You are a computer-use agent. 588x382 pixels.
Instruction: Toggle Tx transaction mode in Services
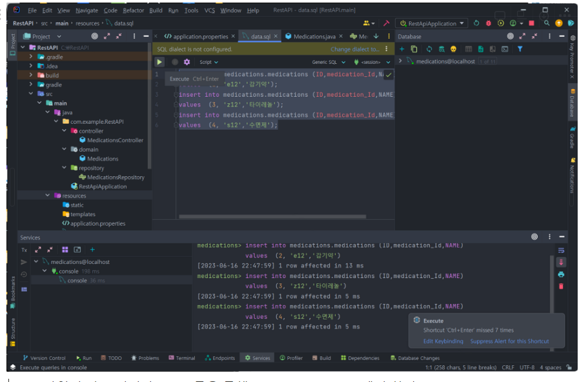pos(24,250)
